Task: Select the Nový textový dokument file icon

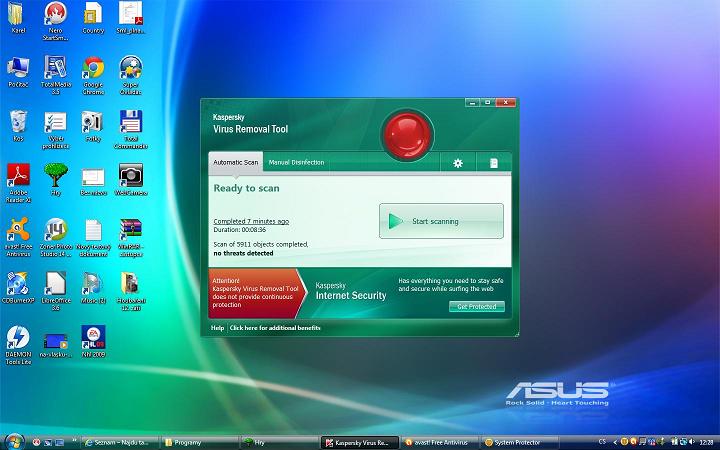Action: [93, 237]
